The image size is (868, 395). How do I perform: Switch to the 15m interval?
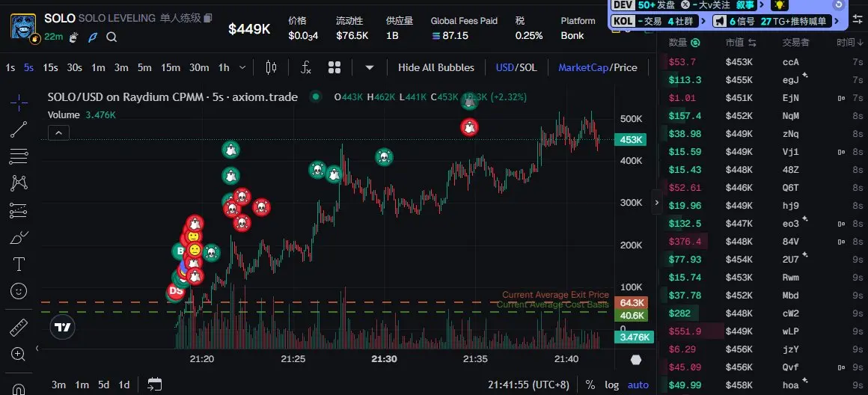(171, 67)
